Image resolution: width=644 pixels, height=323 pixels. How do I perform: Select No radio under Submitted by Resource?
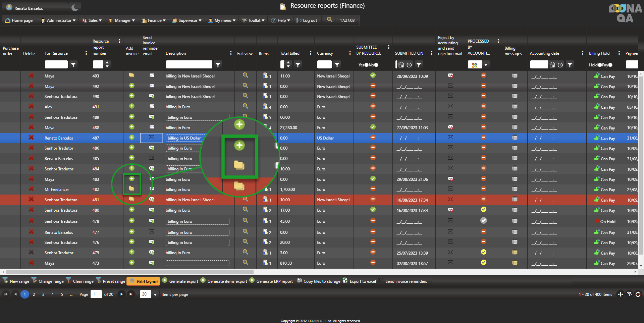click(376, 65)
